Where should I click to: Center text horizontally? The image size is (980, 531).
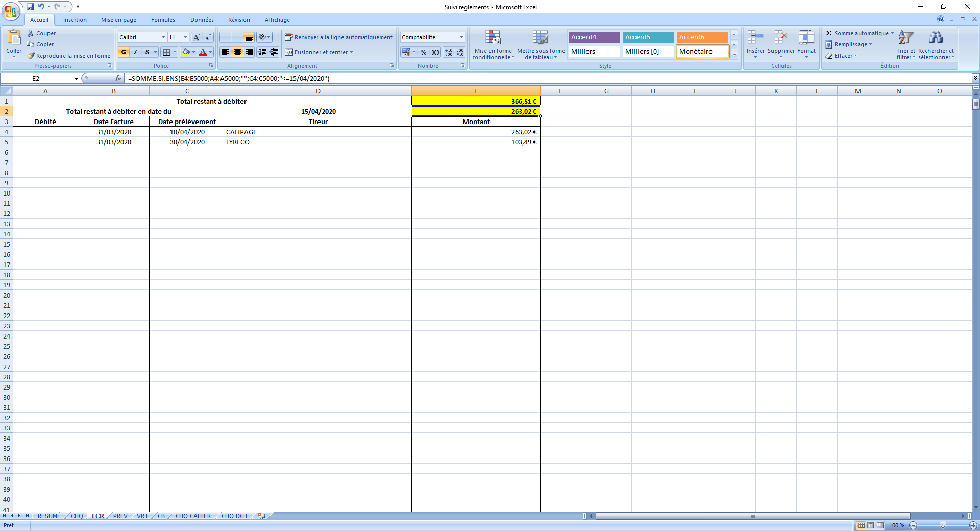[237, 52]
